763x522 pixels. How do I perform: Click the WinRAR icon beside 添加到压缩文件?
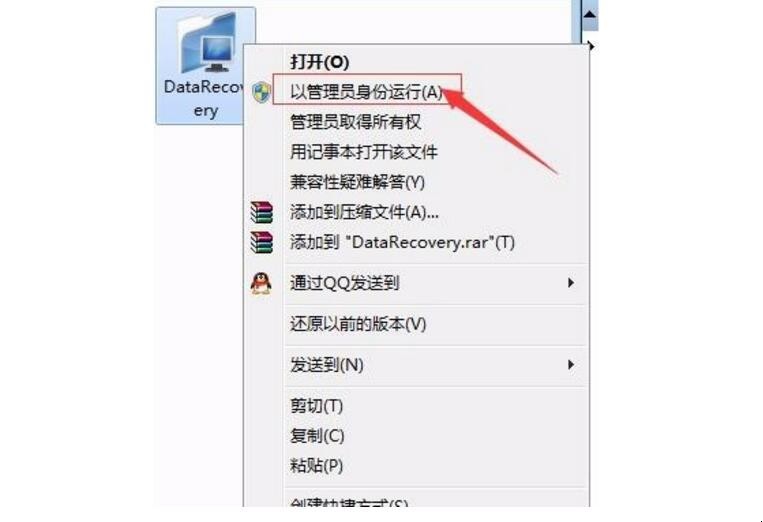(x=261, y=212)
